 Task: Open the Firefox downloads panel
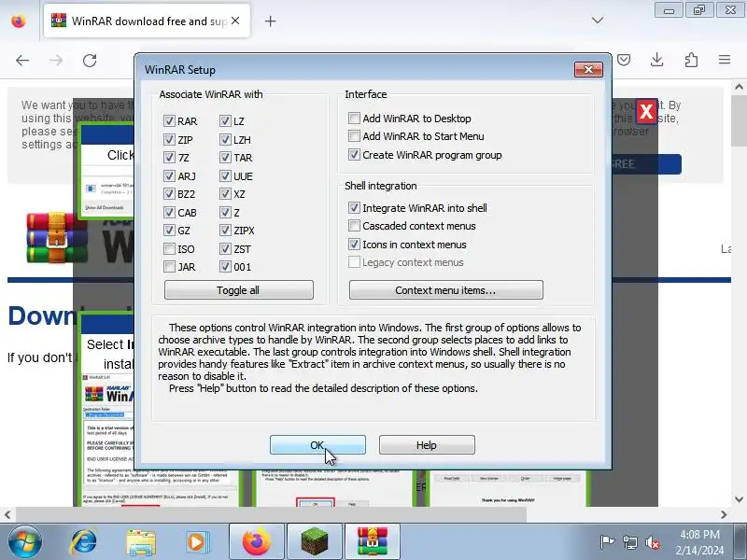click(x=657, y=60)
